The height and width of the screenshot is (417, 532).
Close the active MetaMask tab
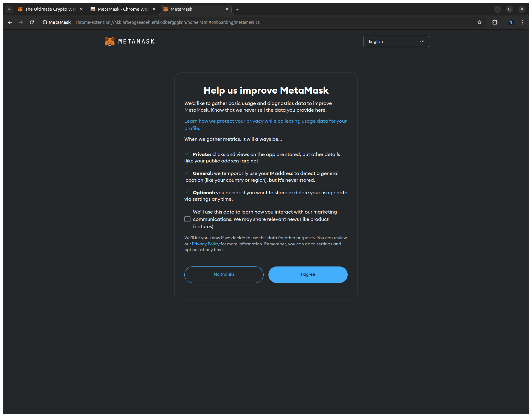pyautogui.click(x=227, y=9)
